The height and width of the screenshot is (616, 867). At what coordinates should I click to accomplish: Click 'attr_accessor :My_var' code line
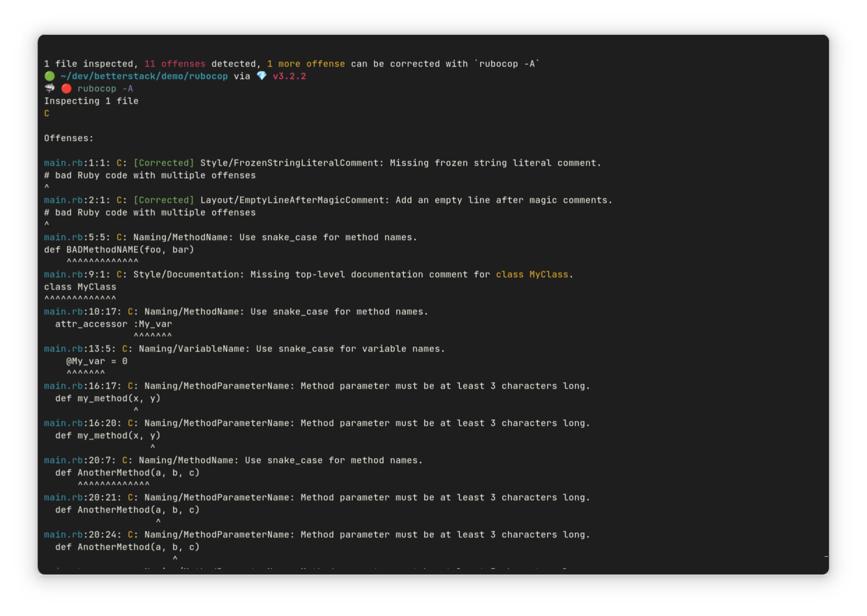point(113,324)
